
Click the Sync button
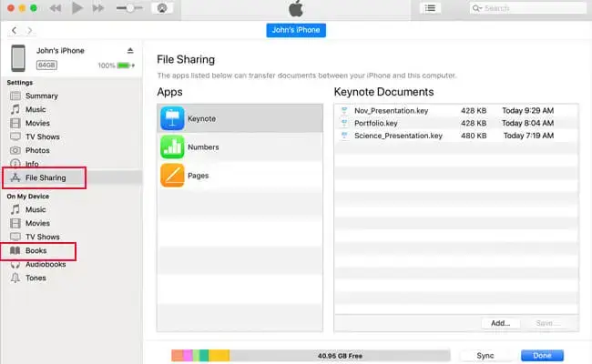(x=485, y=355)
